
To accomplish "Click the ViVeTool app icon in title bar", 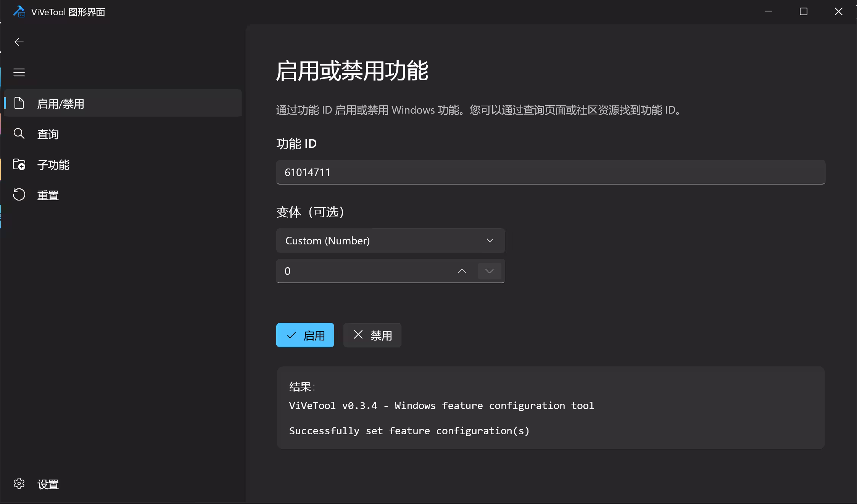I will pyautogui.click(x=19, y=12).
